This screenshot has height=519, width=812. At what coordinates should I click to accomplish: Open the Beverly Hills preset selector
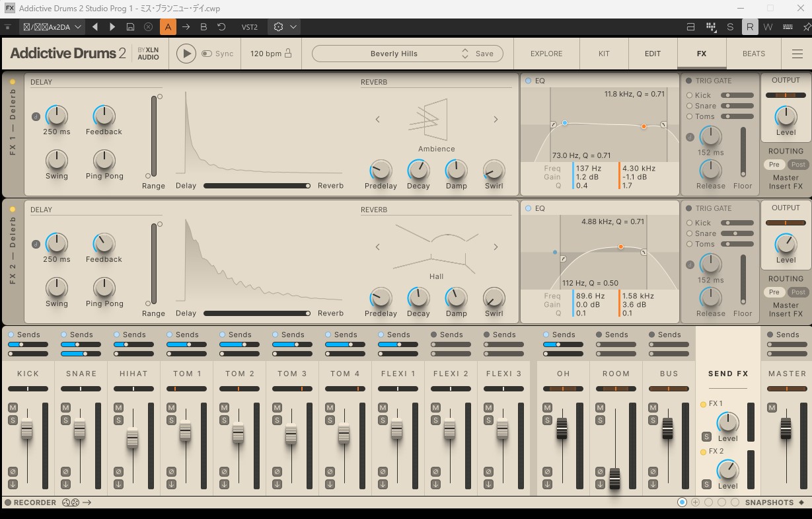[394, 54]
